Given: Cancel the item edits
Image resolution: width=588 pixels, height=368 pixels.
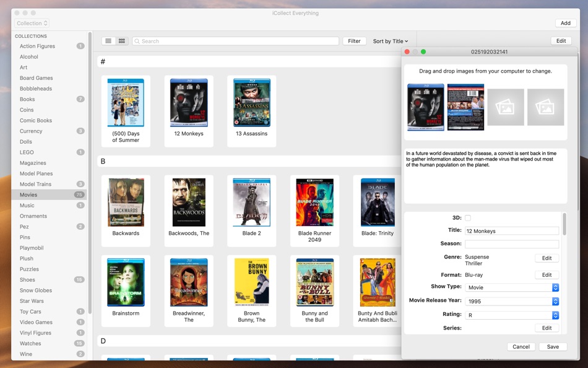Looking at the screenshot, I should tap(521, 346).
